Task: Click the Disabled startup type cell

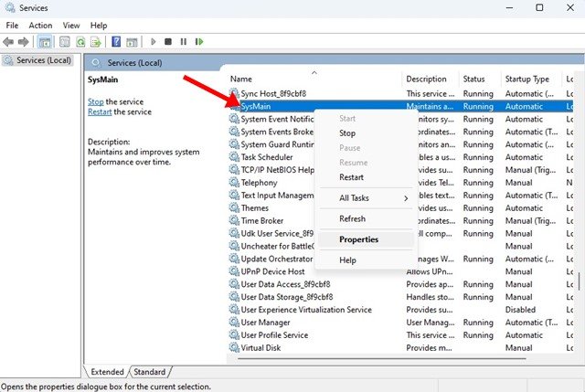Action: coord(520,310)
